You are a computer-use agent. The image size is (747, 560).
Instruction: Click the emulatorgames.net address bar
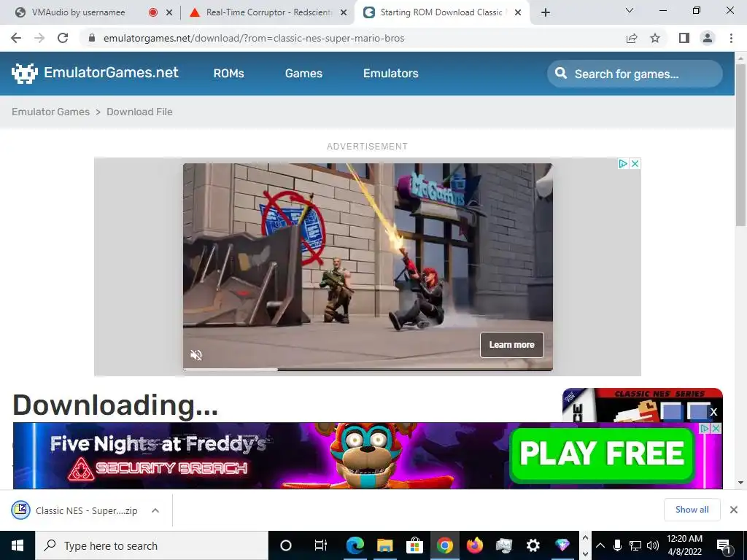click(x=254, y=38)
